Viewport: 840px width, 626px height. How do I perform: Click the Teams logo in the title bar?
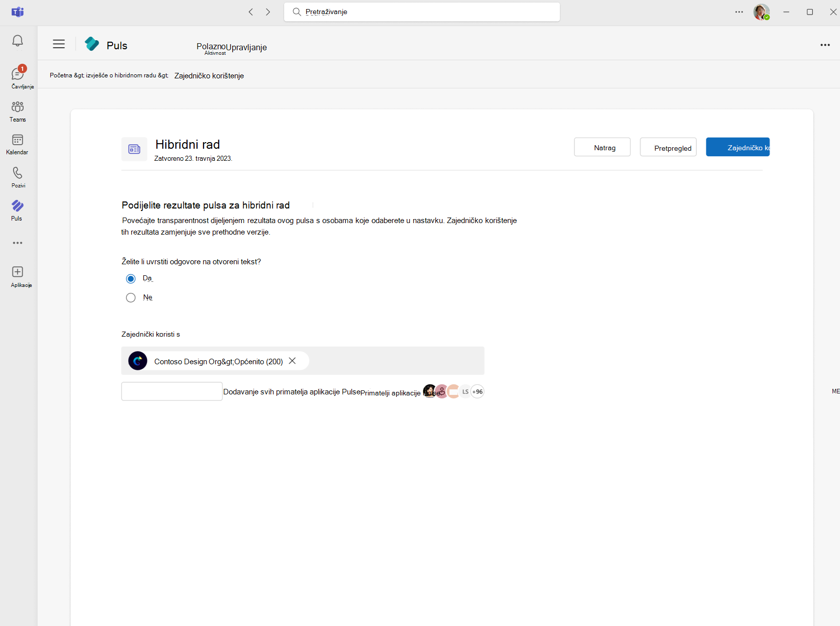pyautogui.click(x=18, y=12)
